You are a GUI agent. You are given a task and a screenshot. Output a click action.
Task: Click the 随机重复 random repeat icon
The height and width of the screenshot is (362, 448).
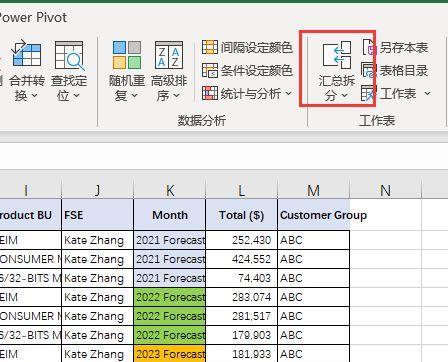coord(127,55)
